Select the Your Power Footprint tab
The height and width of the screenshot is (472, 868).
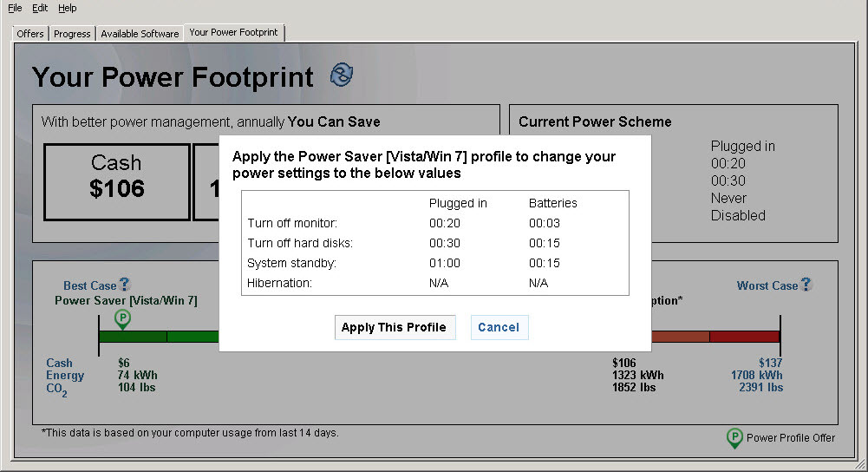[233, 33]
